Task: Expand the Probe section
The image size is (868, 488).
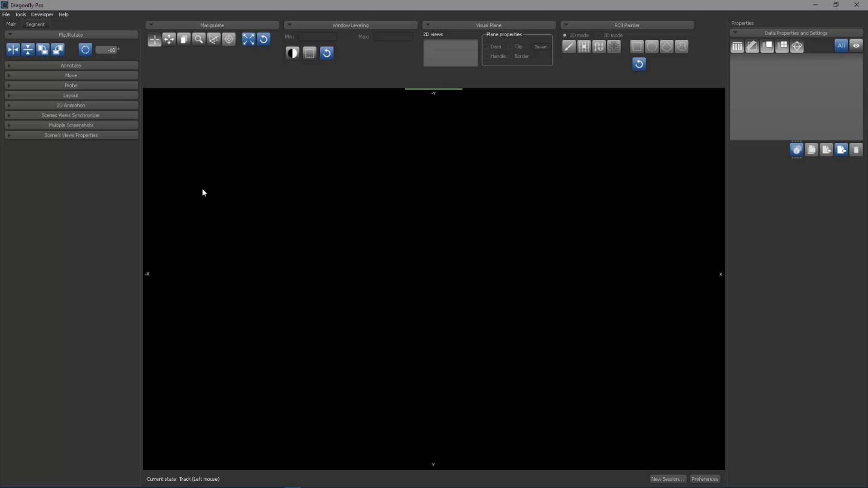Action: click(x=71, y=86)
